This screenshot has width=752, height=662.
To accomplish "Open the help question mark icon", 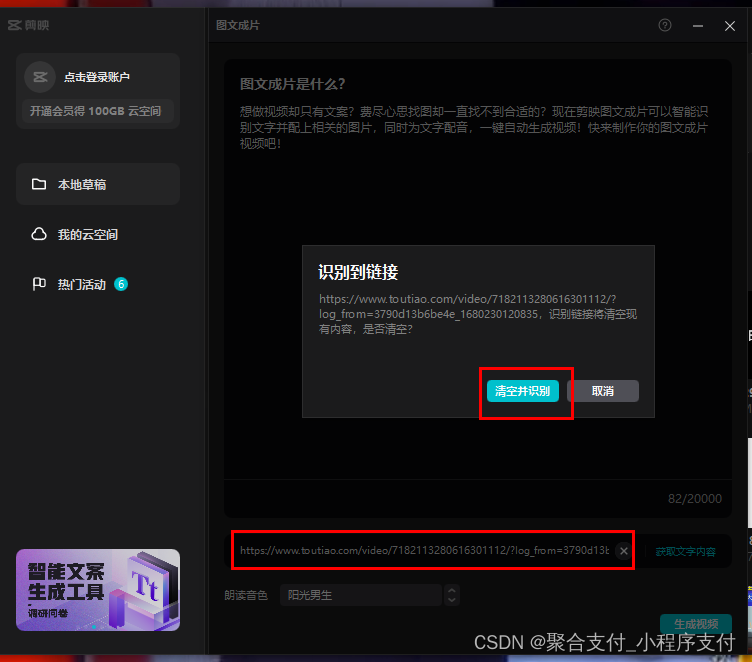I will click(x=665, y=25).
